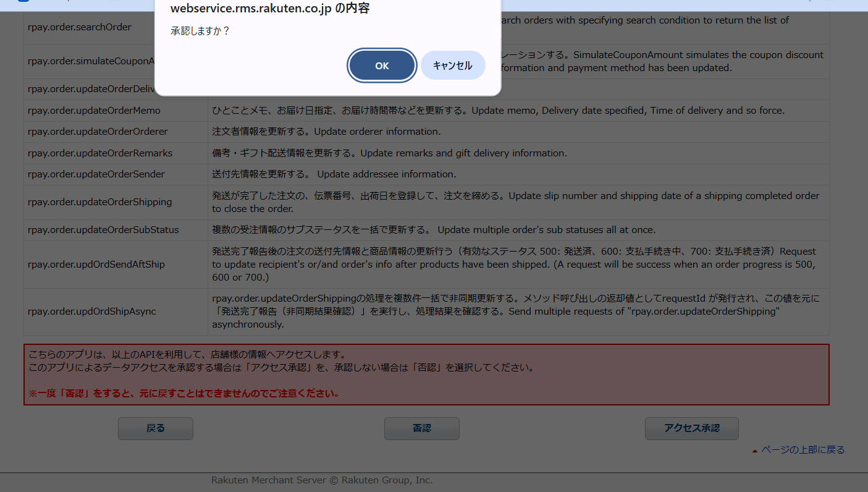The width and height of the screenshot is (868, 492).
Task: Select the rpay.order.updateOrderSender cell
Action: coord(116,174)
